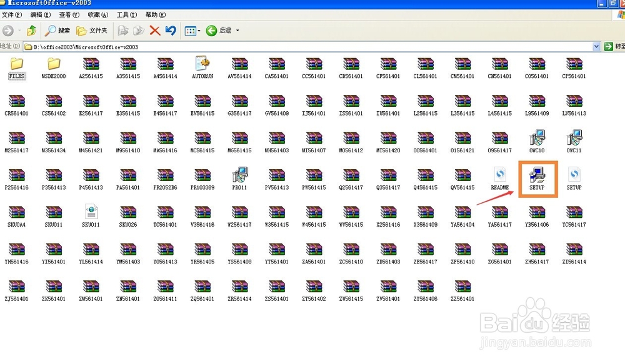Open the 搜索 search pane
This screenshot has width=625, height=364.
tap(57, 30)
